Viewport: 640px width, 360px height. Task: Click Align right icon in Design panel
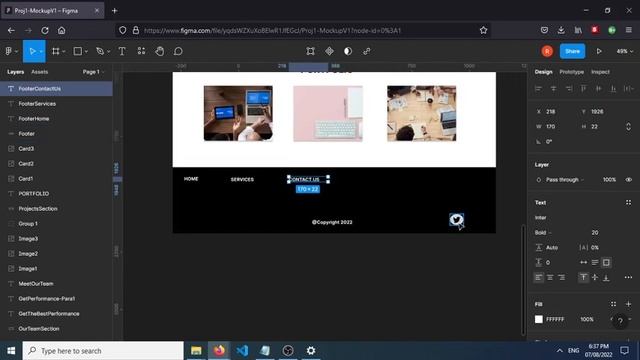(x=569, y=89)
